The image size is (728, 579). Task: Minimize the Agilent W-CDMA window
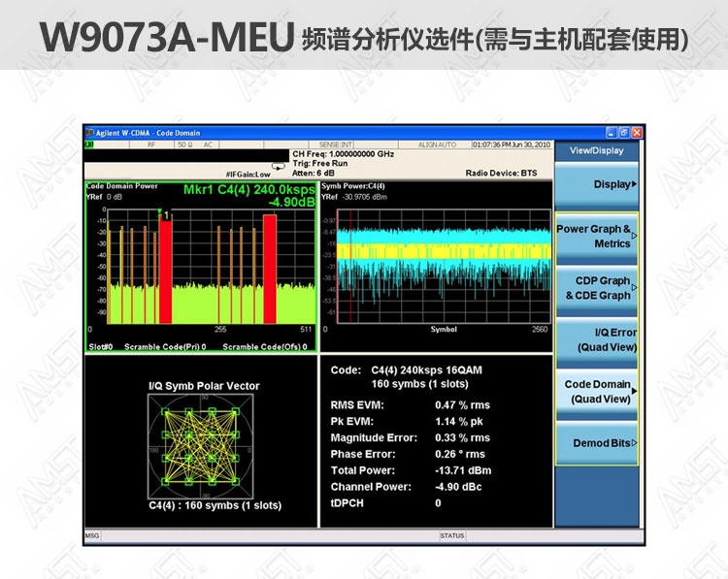pos(612,133)
